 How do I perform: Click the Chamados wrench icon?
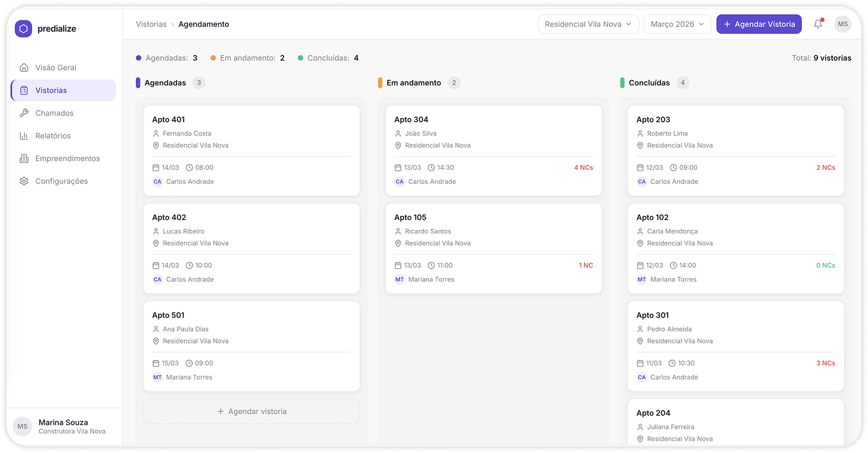click(24, 113)
